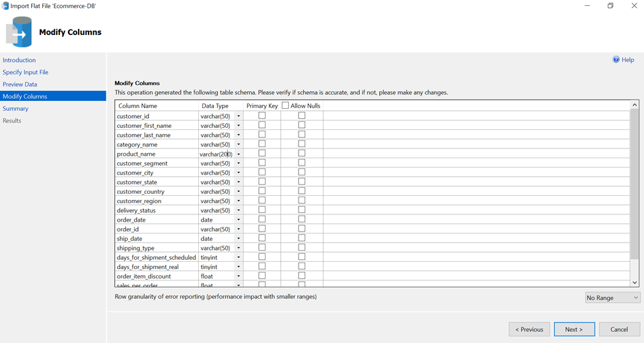The width and height of the screenshot is (644, 343).
Task: Click the vertical scrollbar thumb of the grid
Action: pyautogui.click(x=635, y=184)
